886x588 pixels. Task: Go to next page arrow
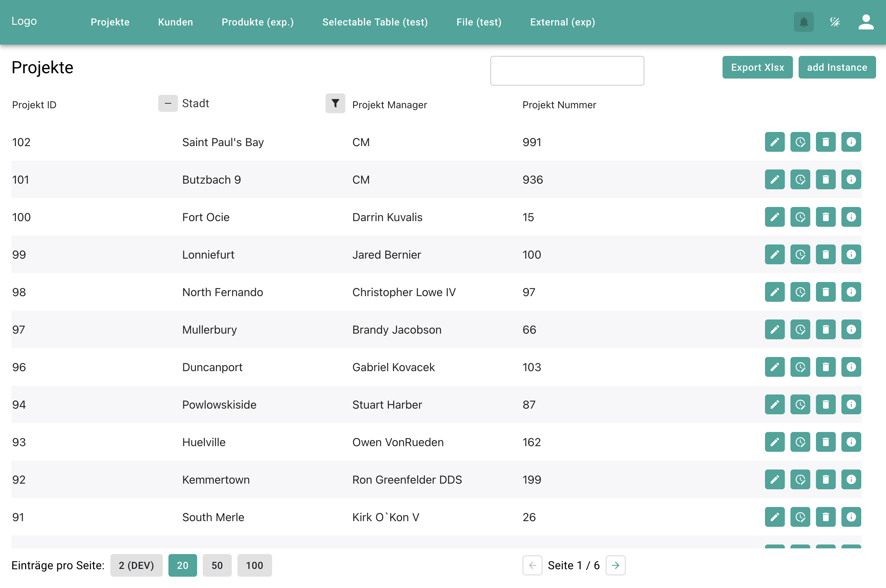click(x=615, y=565)
